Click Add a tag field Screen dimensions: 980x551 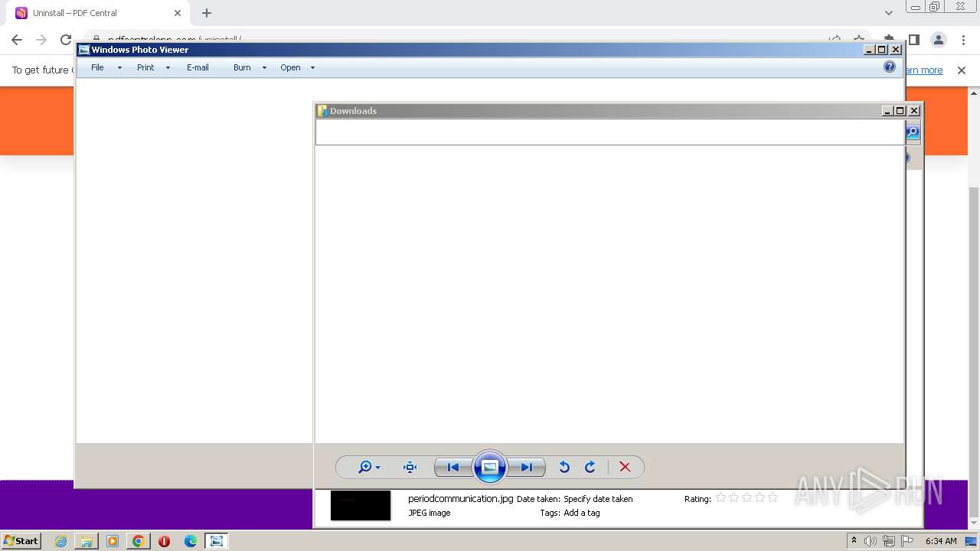(x=582, y=513)
